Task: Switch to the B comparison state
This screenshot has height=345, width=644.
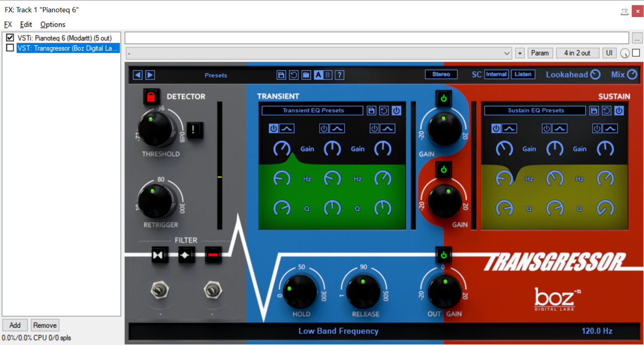Action: coord(328,75)
